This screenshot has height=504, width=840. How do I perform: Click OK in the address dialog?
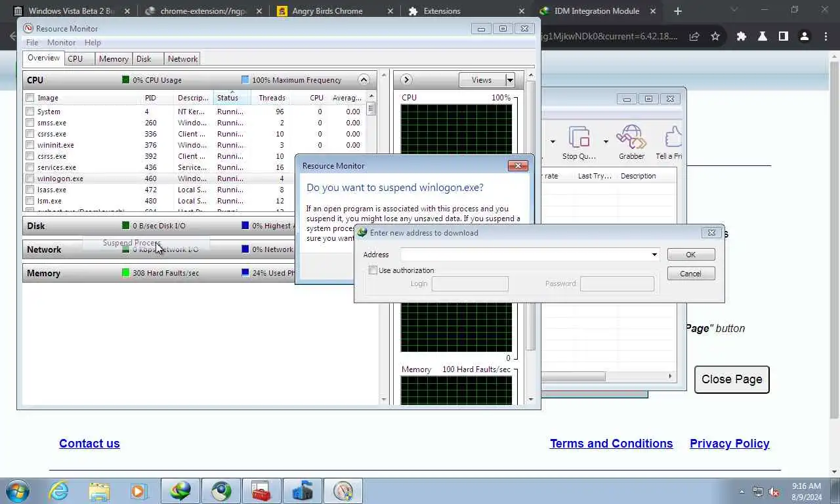click(690, 255)
